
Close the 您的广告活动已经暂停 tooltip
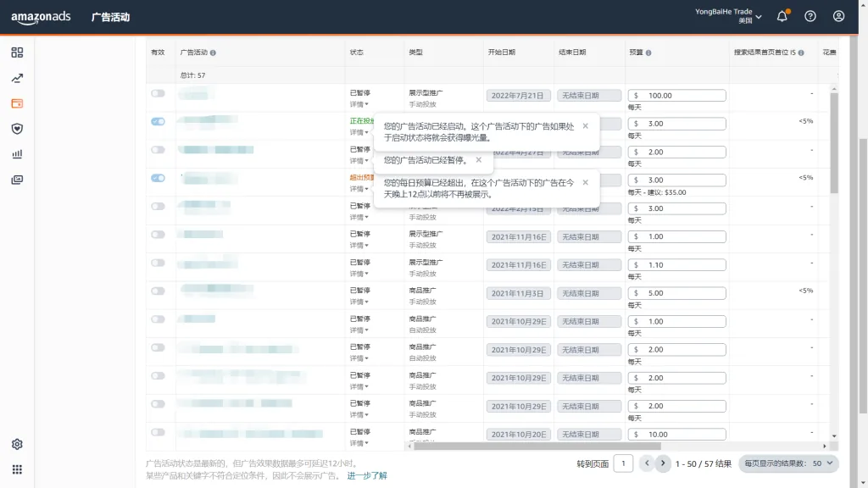point(479,160)
